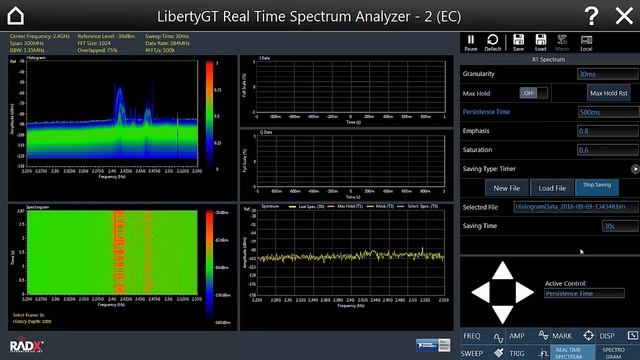The height and width of the screenshot is (360, 640).
Task: Click the histogram color scale bar
Action: [209, 114]
